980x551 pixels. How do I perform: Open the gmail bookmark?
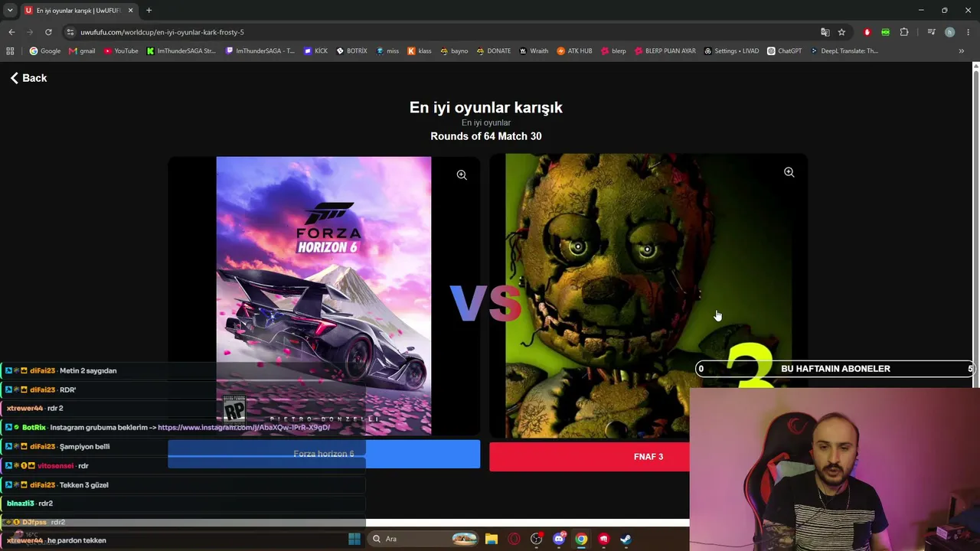pyautogui.click(x=82, y=51)
